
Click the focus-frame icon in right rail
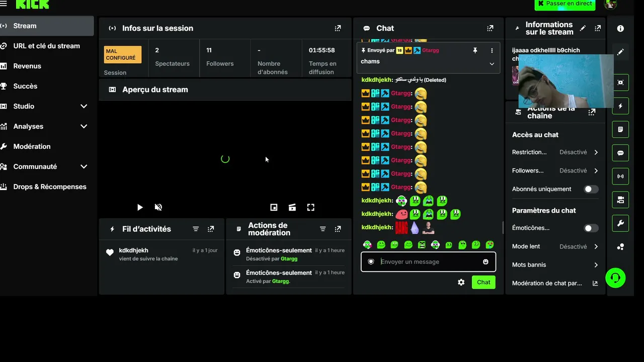click(x=620, y=82)
